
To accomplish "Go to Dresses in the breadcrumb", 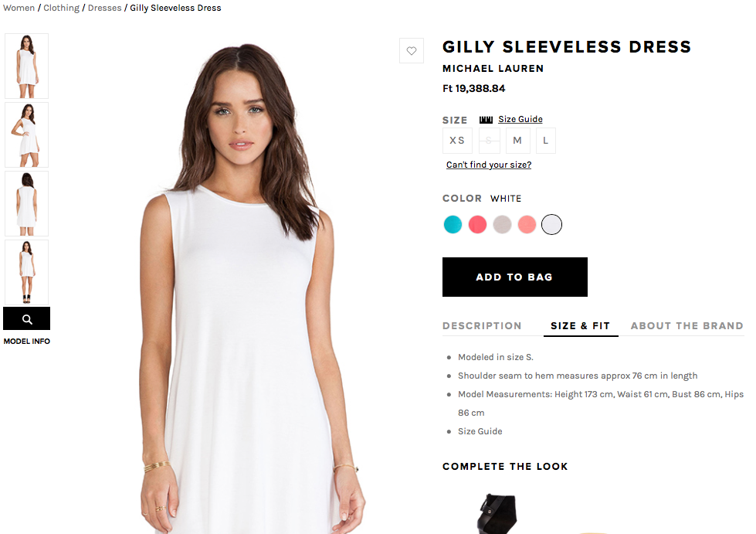I will pyautogui.click(x=104, y=8).
